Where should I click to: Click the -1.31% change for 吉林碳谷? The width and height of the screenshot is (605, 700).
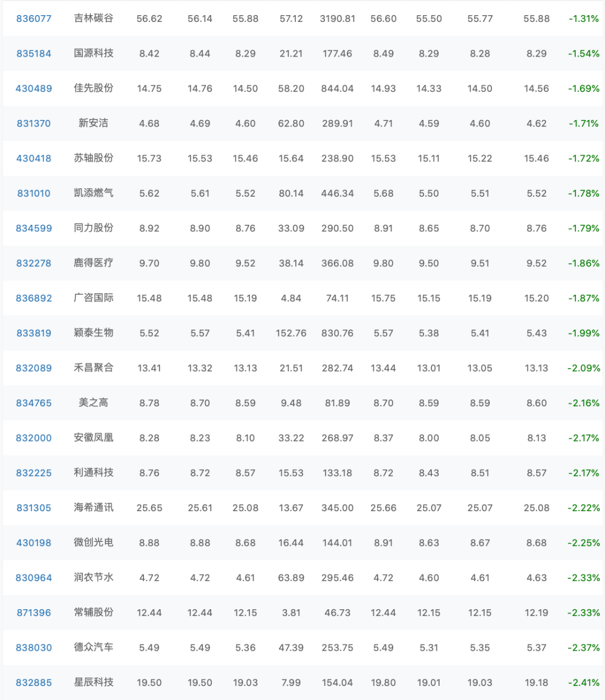pos(584,18)
